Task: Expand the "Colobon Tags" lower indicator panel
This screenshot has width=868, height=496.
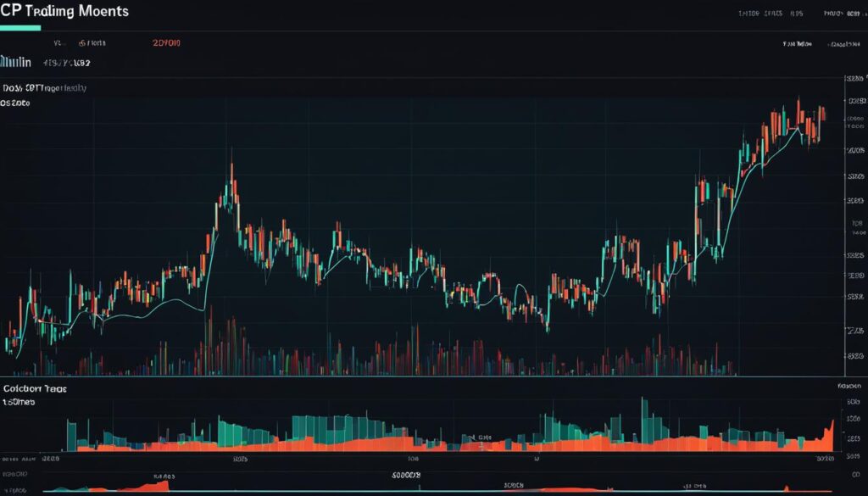Action: [35, 387]
